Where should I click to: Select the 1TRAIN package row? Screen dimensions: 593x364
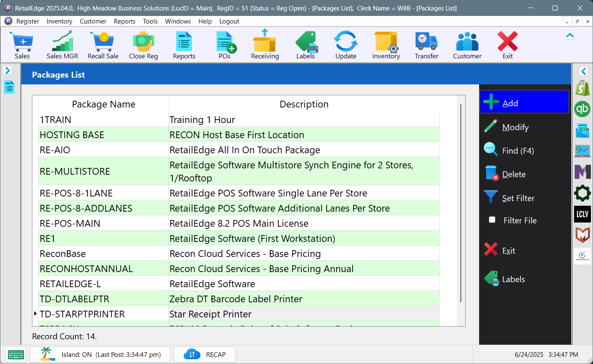(x=239, y=120)
